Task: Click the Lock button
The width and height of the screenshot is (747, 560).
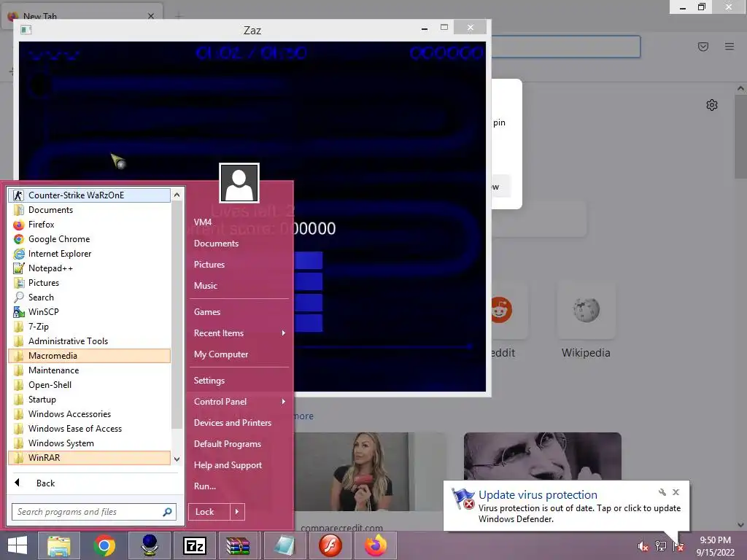Action: 209,512
